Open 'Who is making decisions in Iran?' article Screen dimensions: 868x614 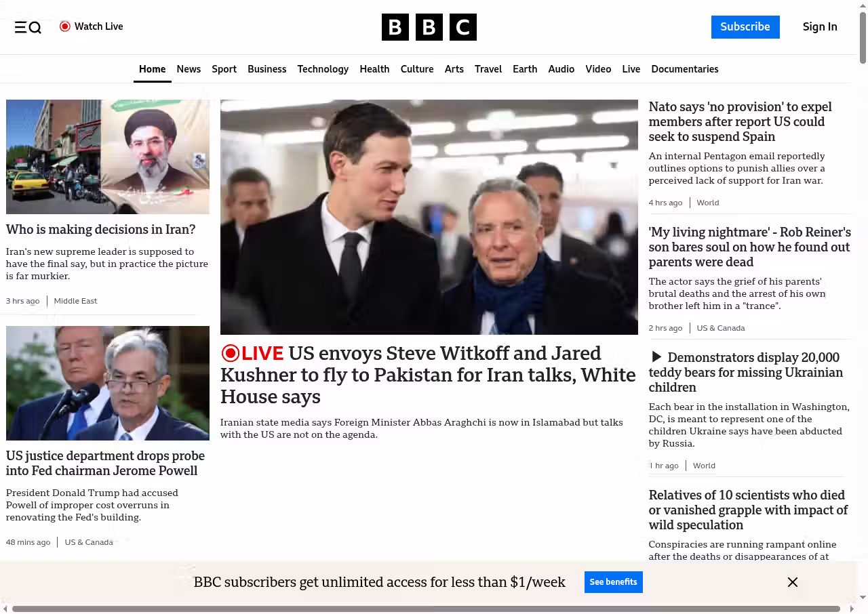(x=100, y=230)
